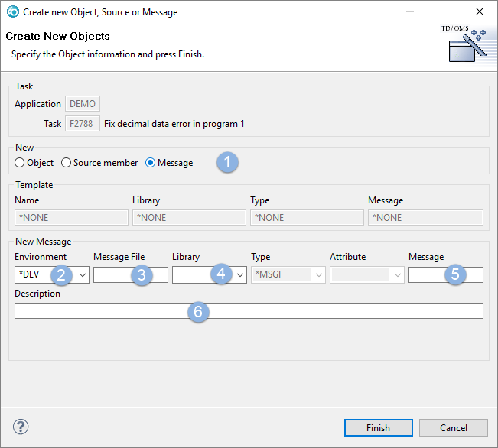Select the Source member radio button

67,163
